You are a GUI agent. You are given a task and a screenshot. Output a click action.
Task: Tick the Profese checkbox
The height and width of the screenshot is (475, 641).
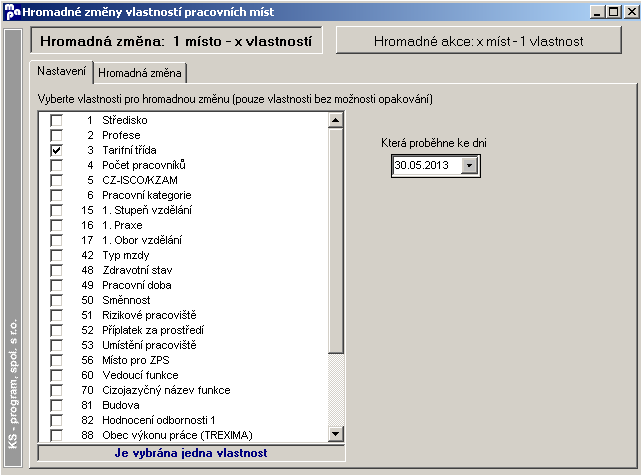coord(56,135)
